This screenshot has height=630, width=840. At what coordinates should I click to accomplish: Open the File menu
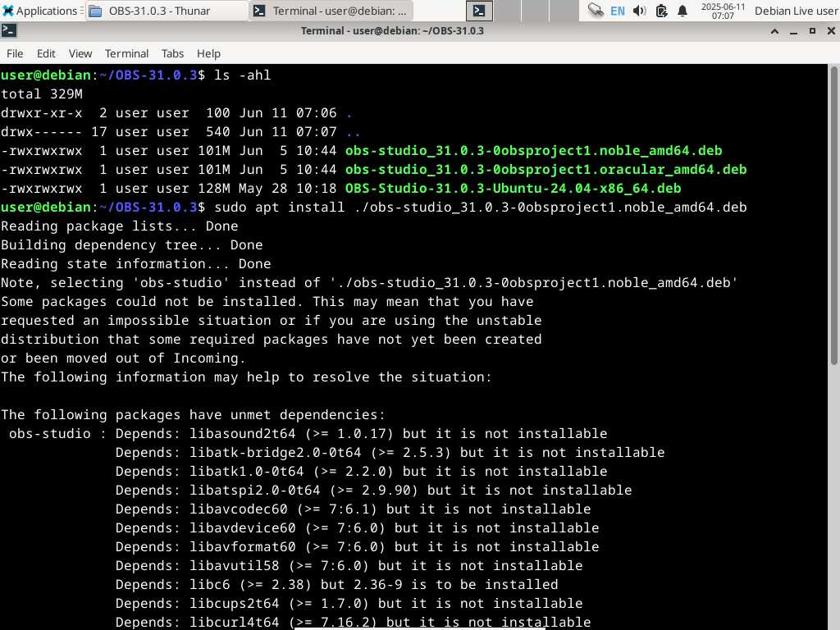pyautogui.click(x=15, y=53)
